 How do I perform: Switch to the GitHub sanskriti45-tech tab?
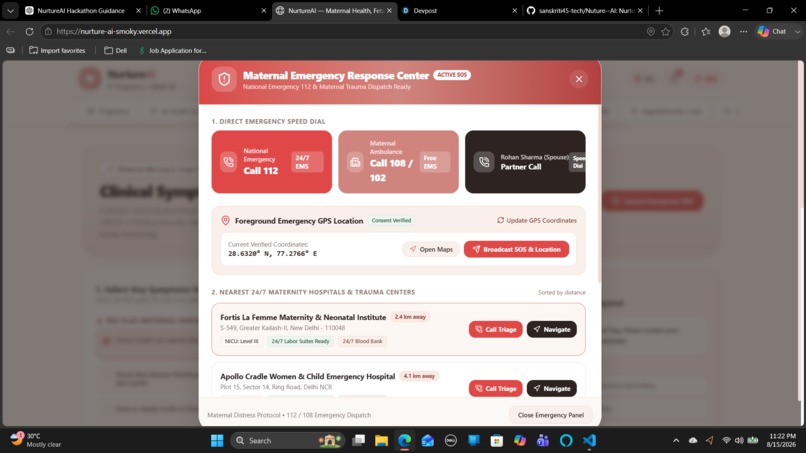585,10
